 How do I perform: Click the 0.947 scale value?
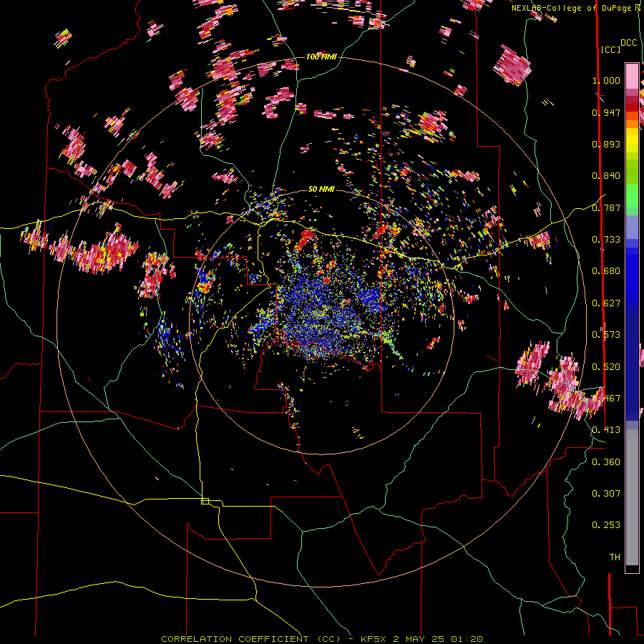pyautogui.click(x=606, y=112)
